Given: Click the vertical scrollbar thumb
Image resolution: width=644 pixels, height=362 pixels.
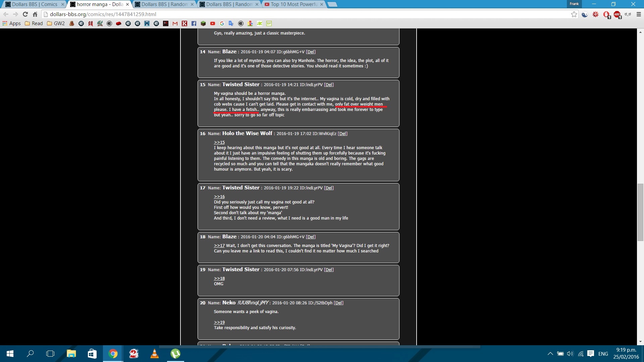Looking at the screenshot, I should pyautogui.click(x=640, y=212).
